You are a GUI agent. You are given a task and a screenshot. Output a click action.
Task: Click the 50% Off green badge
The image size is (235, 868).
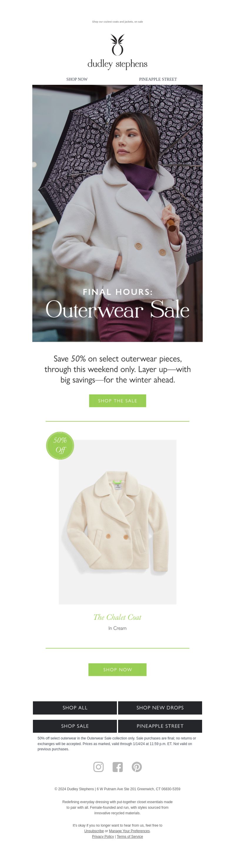[x=60, y=445]
